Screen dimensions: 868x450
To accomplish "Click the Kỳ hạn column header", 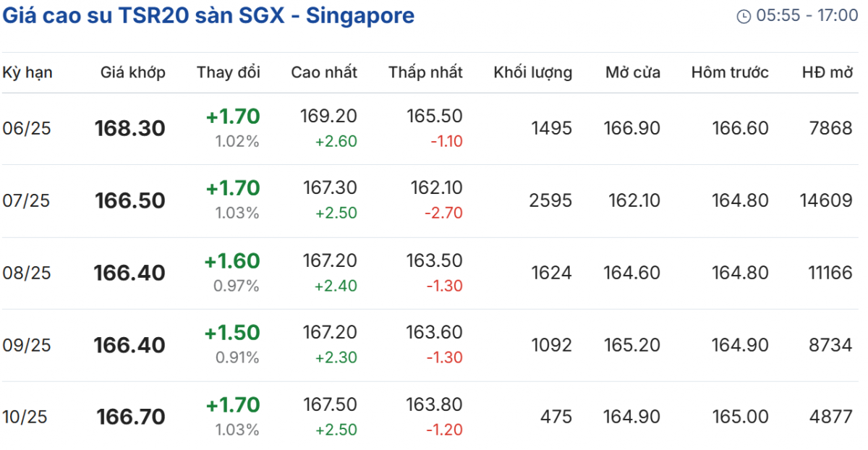I will coord(27,72).
